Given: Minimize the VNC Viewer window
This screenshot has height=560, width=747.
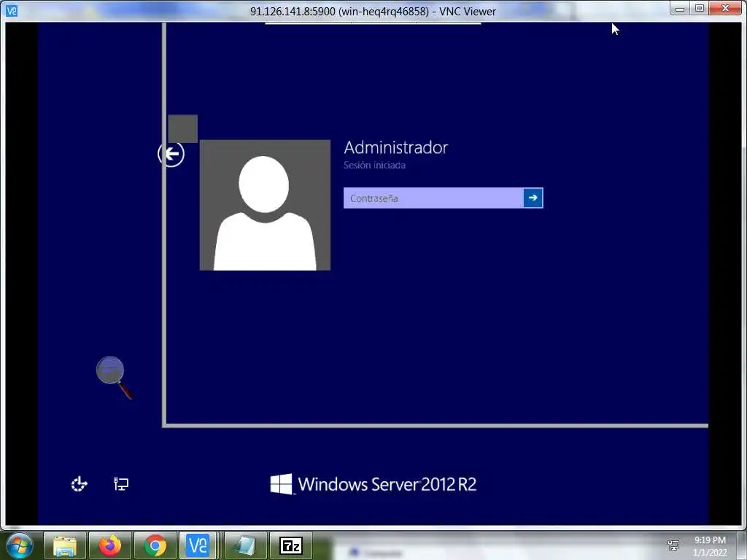Looking at the screenshot, I should pos(680,9).
